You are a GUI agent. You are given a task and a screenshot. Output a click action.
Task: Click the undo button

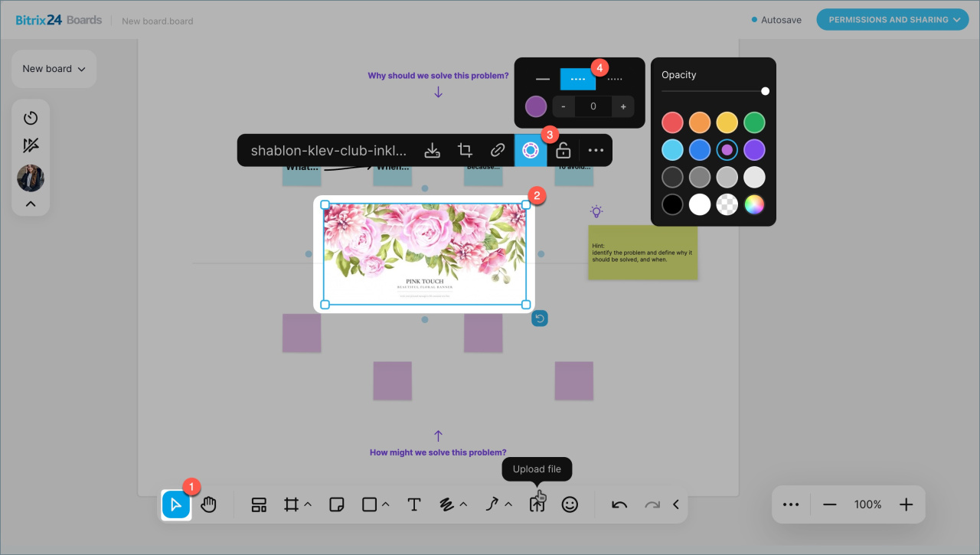[619, 504]
